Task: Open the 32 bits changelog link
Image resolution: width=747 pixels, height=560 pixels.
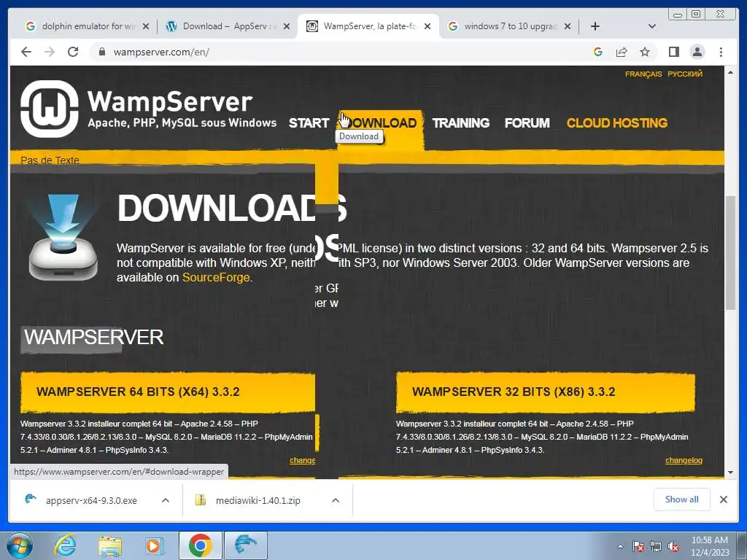Action: coord(684,461)
